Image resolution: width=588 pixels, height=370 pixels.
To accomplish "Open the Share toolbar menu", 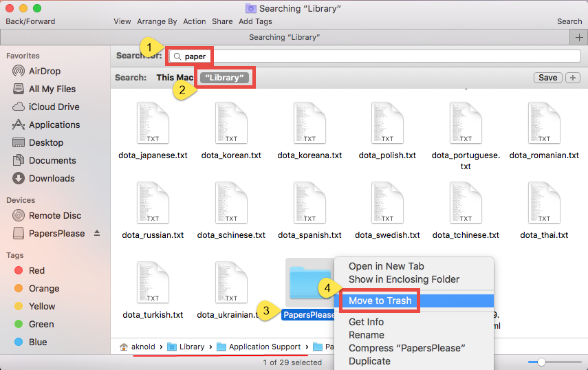I will pos(222,21).
